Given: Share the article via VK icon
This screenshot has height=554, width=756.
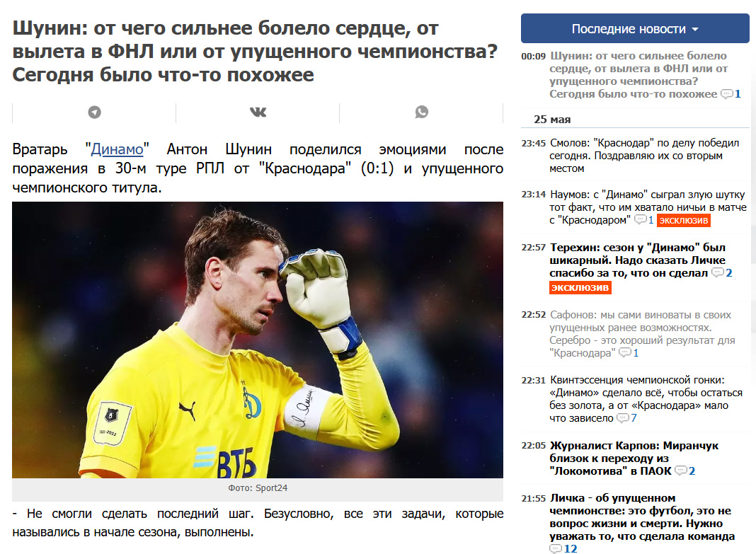Looking at the screenshot, I should tap(258, 112).
